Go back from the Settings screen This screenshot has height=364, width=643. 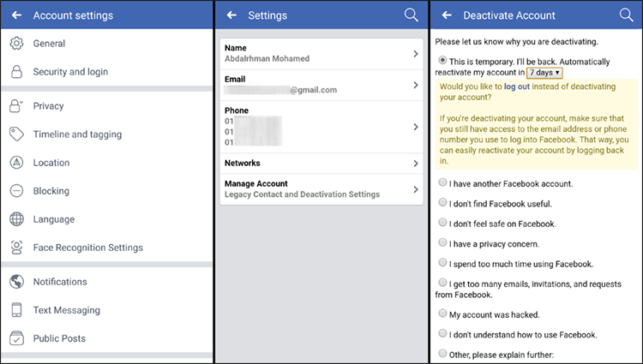pos(231,15)
